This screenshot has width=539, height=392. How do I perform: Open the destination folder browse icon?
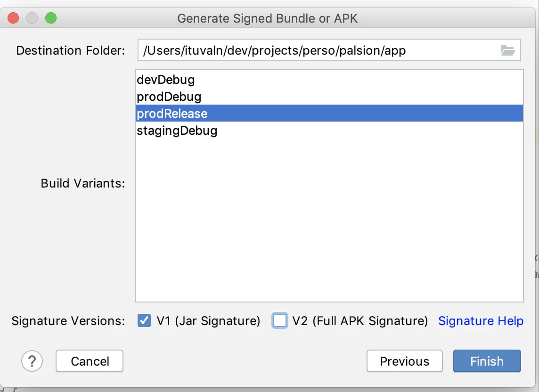pos(508,51)
